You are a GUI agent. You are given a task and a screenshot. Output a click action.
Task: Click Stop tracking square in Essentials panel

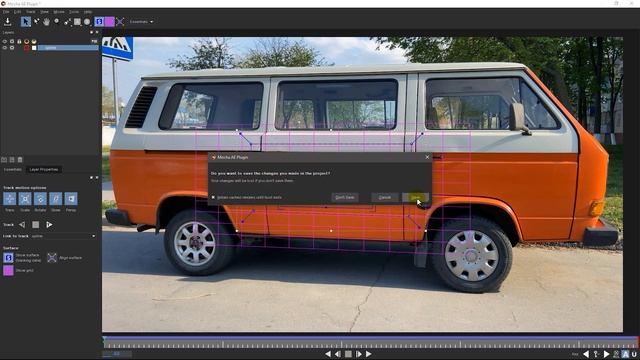[36, 224]
